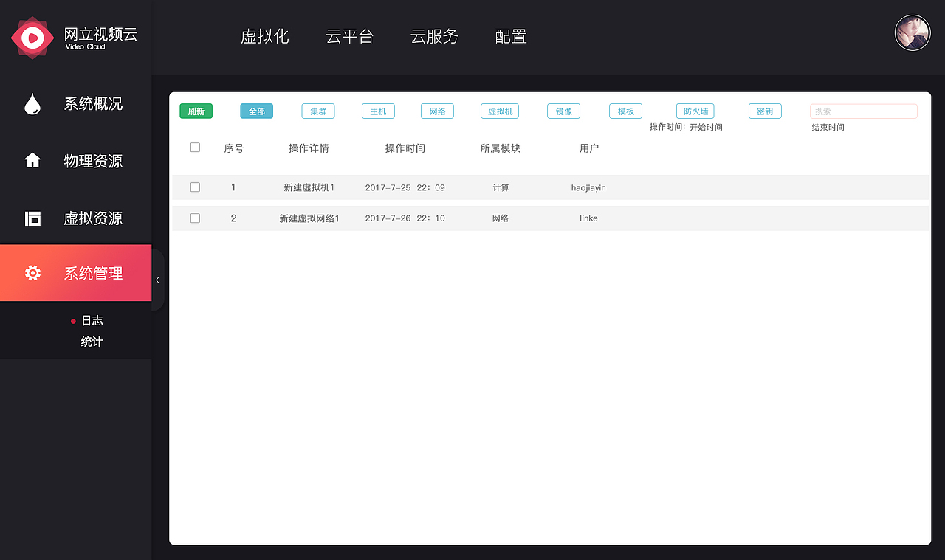945x560 pixels.
Task: Open the 日志 submenu entry
Action: [92, 321]
